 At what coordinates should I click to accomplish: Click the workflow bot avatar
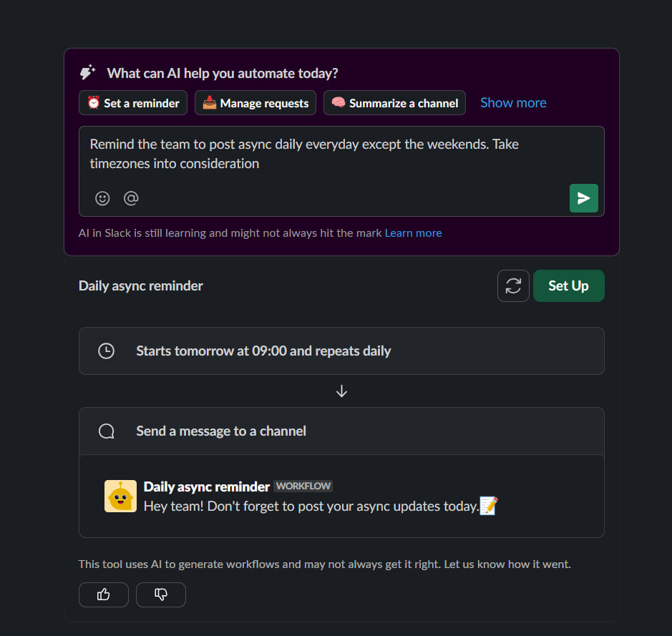120,496
